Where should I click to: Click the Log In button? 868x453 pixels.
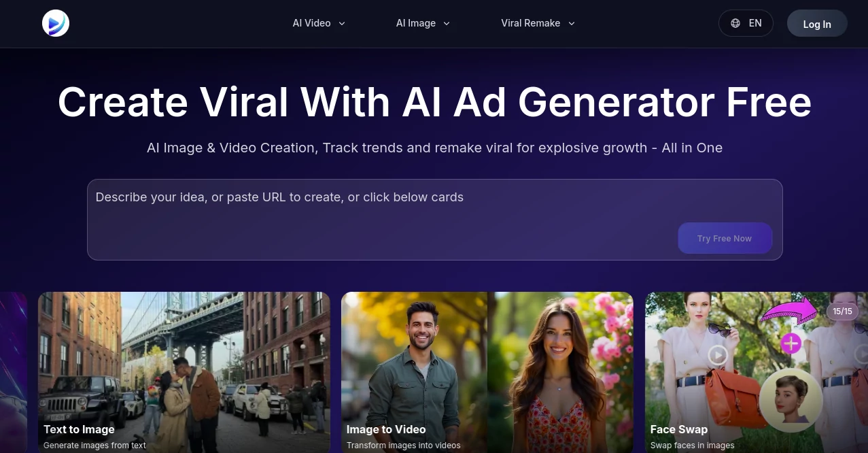click(816, 23)
